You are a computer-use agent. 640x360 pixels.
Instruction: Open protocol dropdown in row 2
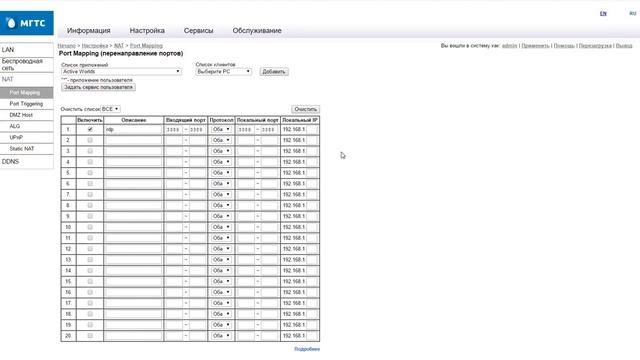coord(221,140)
